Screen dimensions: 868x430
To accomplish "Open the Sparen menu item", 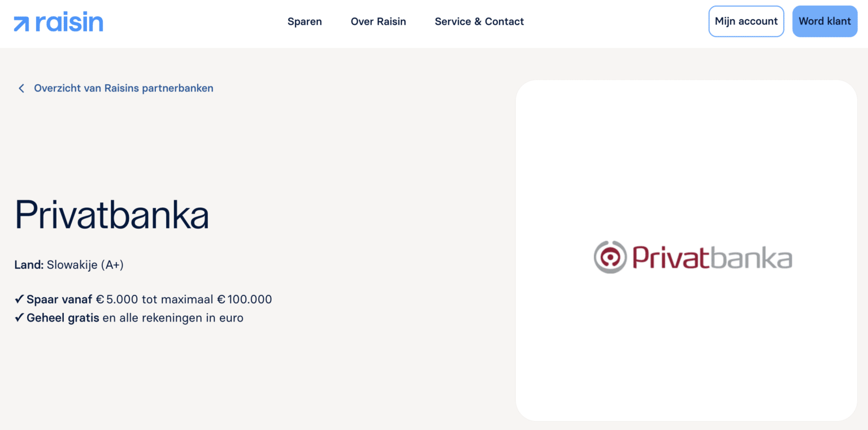I will (x=305, y=21).
